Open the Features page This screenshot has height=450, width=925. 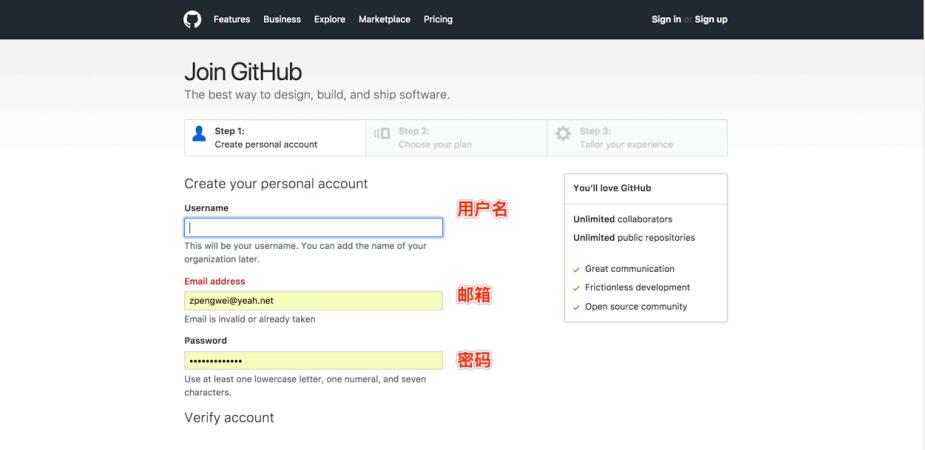point(232,19)
